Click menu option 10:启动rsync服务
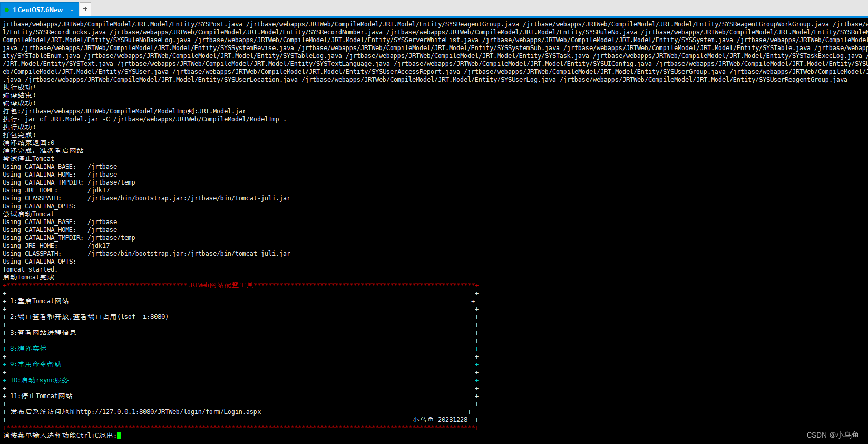 click(x=39, y=380)
